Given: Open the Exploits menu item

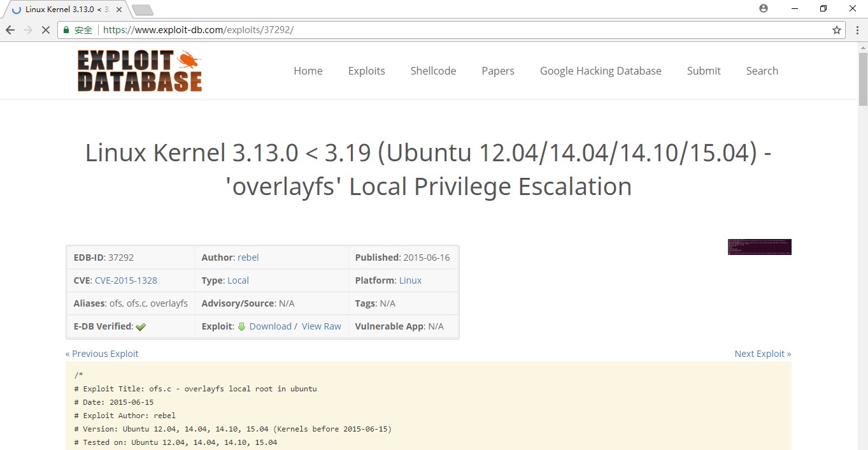Looking at the screenshot, I should pos(366,71).
